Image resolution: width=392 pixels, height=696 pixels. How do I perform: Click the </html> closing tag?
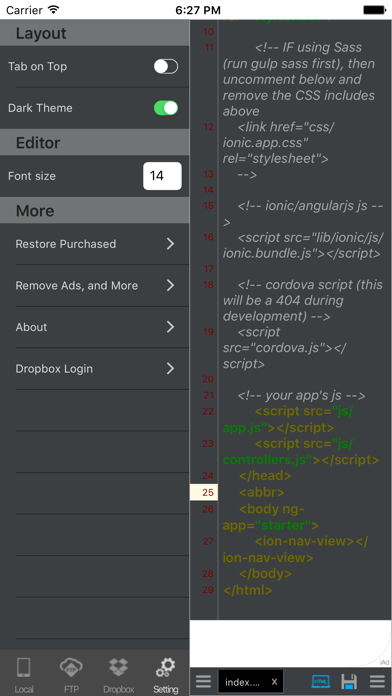click(x=248, y=590)
